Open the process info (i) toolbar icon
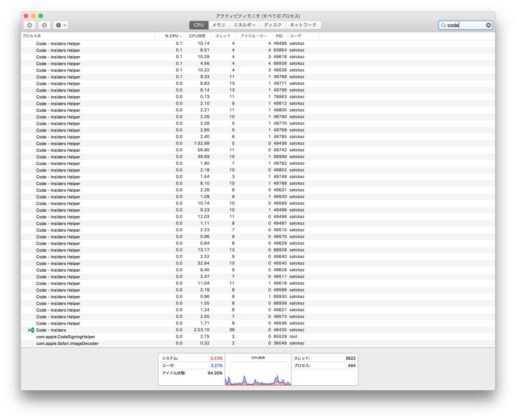 [44, 25]
